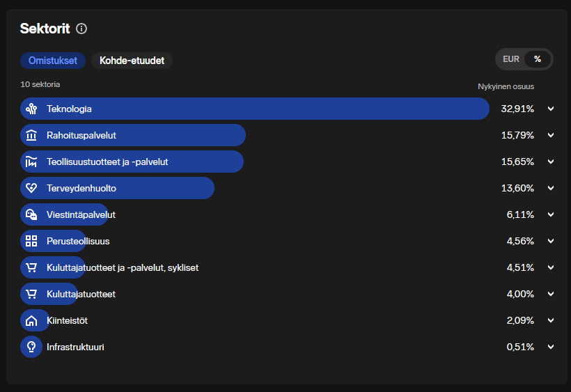
Task: Click the Rahoituspalvelut bank icon
Action: click(31, 135)
